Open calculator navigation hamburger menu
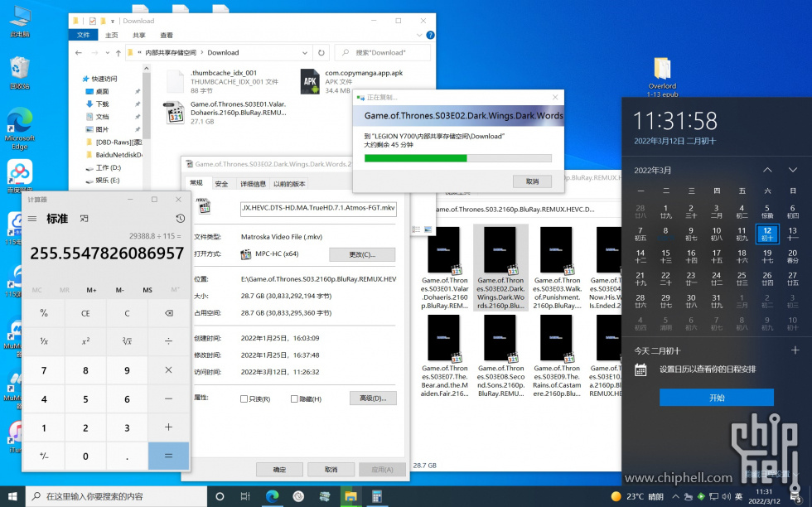812x507 pixels. (x=32, y=219)
